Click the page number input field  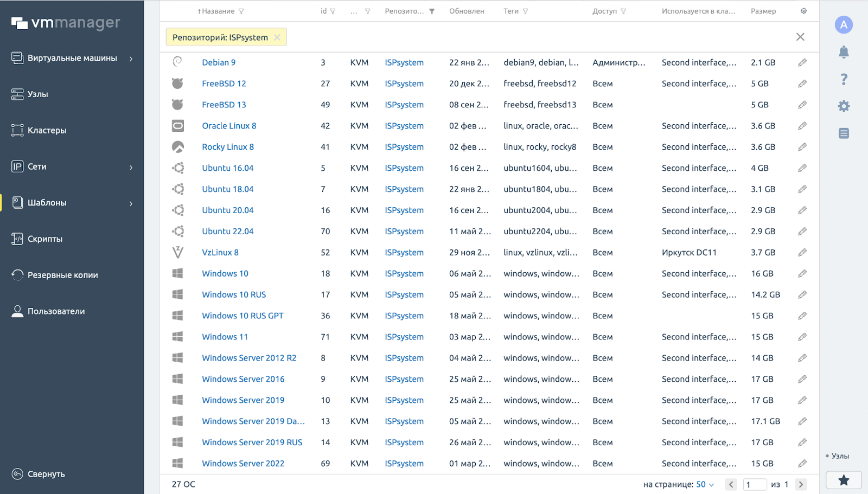[755, 484]
